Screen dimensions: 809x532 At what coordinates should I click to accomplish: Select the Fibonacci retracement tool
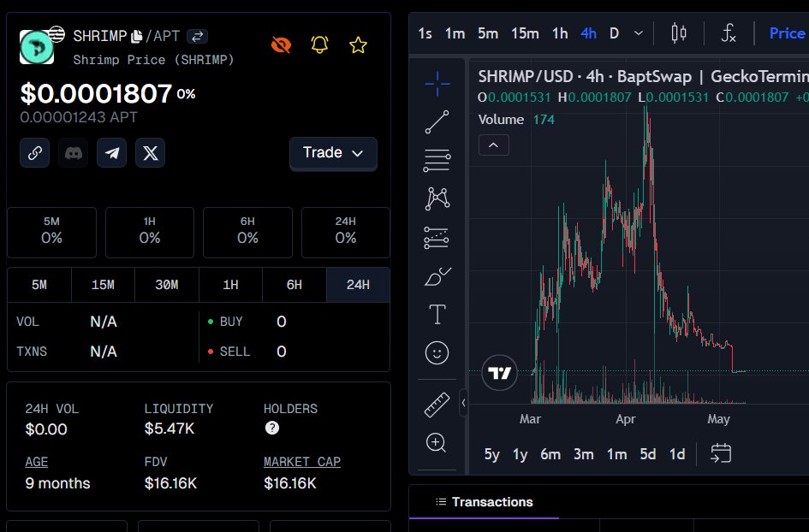tap(437, 160)
